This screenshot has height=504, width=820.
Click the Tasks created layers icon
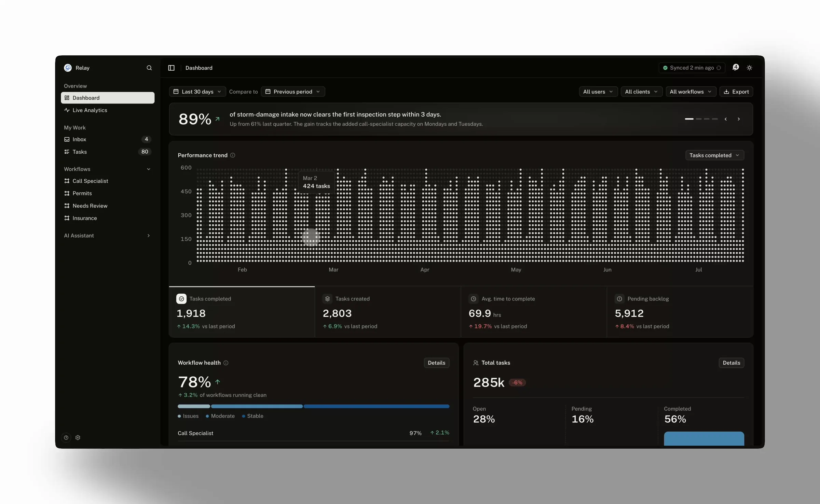327,299
